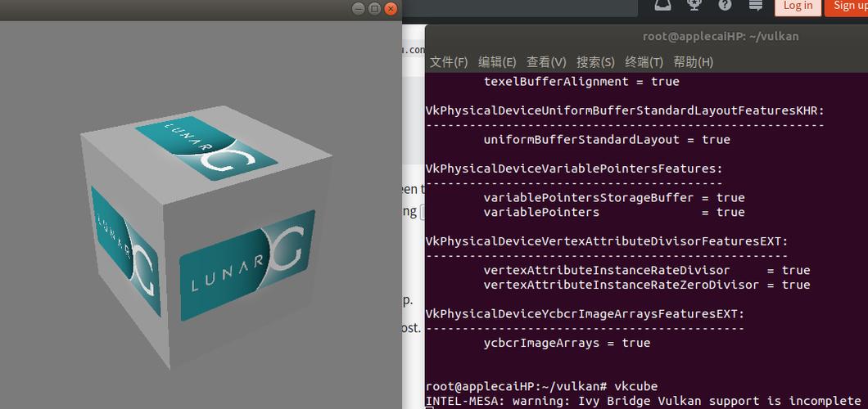The height and width of the screenshot is (409, 868).
Task: Click the vertexAttributeInstanceRateZeroDivisor line
Action: (647, 285)
